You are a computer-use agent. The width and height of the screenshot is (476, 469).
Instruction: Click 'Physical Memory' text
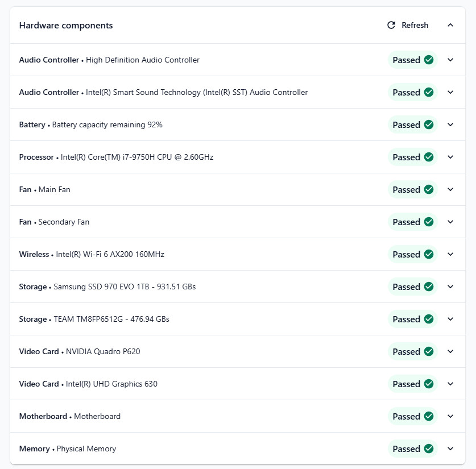[x=86, y=449]
